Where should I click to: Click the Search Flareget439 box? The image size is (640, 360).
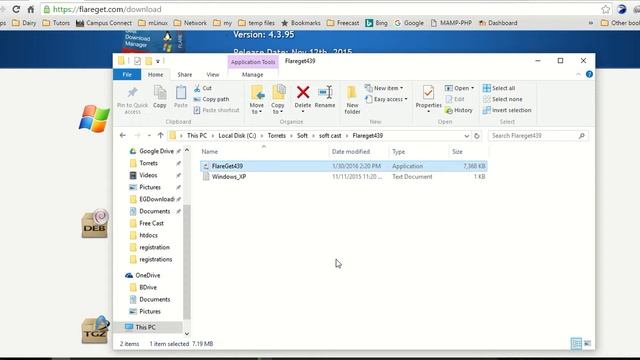tap(538, 136)
